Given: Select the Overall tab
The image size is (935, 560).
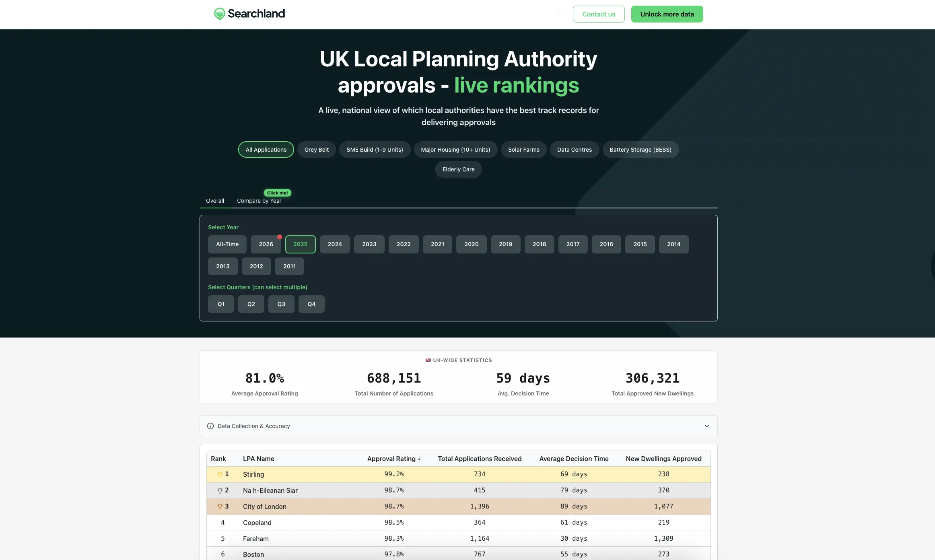Looking at the screenshot, I should click(x=215, y=201).
